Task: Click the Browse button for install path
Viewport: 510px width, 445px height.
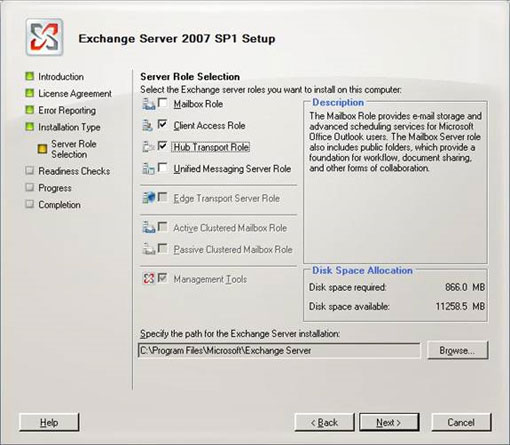Action: coord(457,350)
